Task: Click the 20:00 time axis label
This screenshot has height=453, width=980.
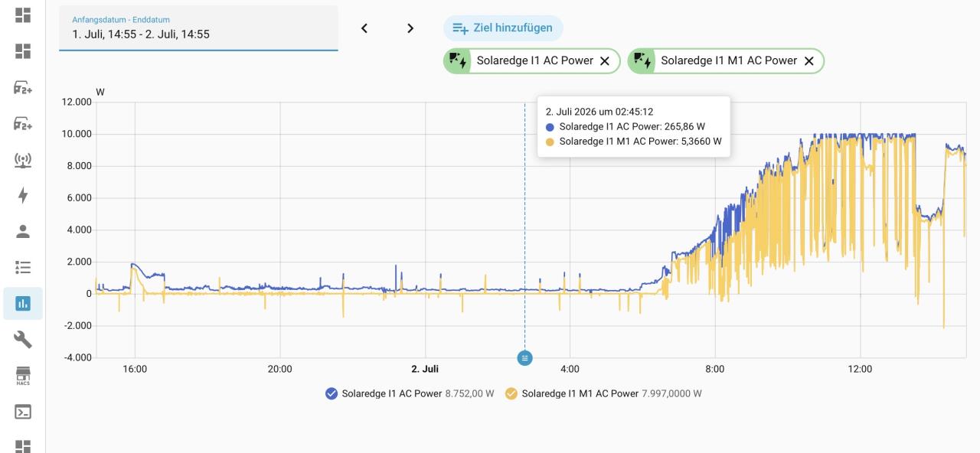Action: coord(279,369)
